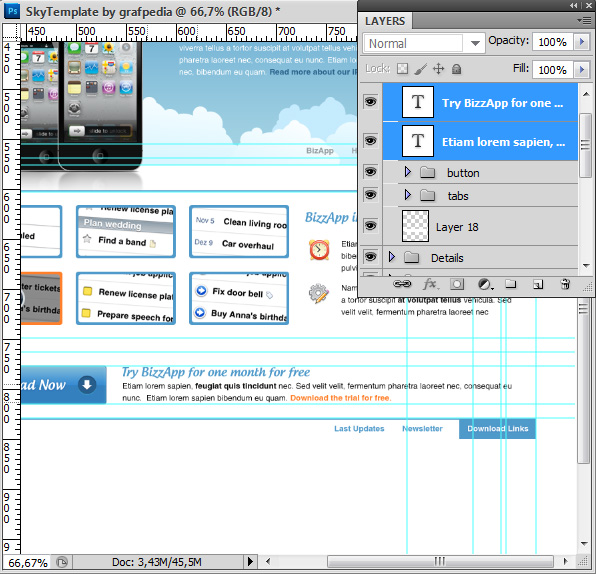Lock image pixels brush icon

point(420,69)
